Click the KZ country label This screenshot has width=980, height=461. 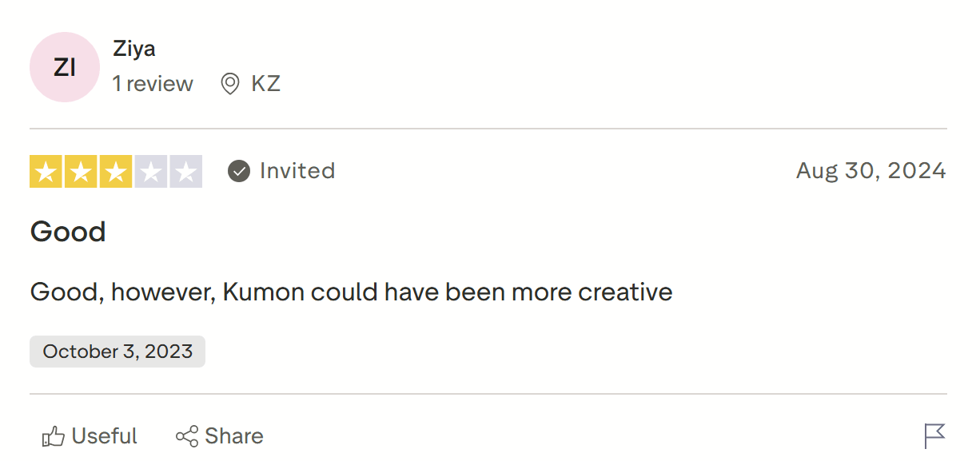click(265, 84)
